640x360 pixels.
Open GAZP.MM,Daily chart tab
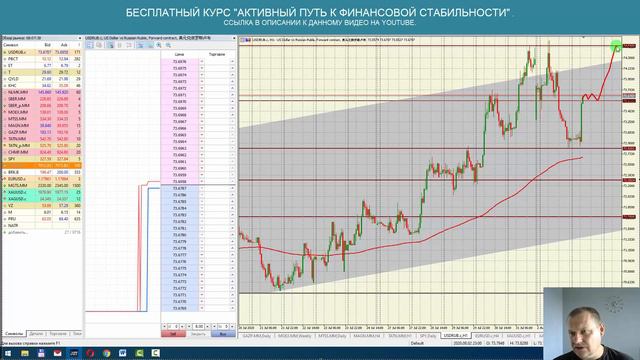click(x=257, y=336)
